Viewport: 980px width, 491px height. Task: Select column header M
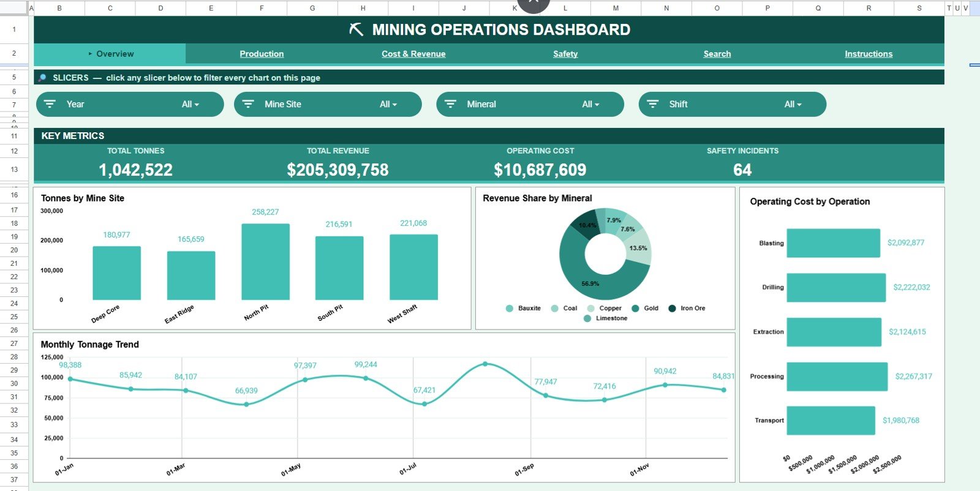click(x=616, y=8)
